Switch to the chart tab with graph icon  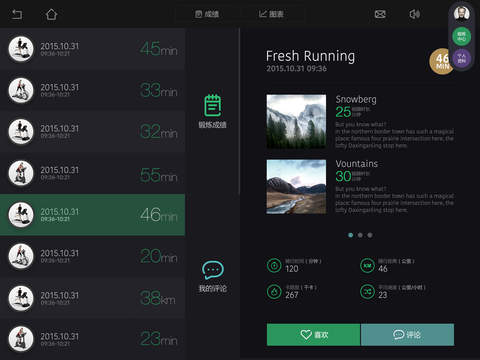(271, 14)
